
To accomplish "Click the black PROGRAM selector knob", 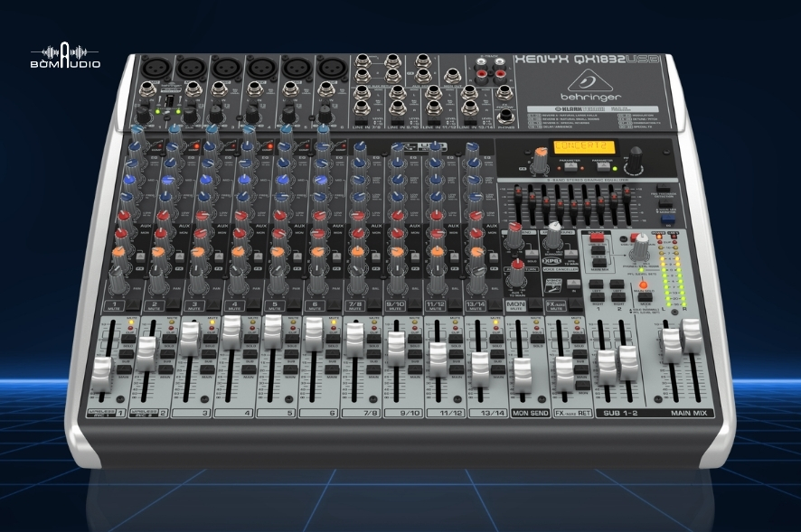I will click(x=636, y=159).
